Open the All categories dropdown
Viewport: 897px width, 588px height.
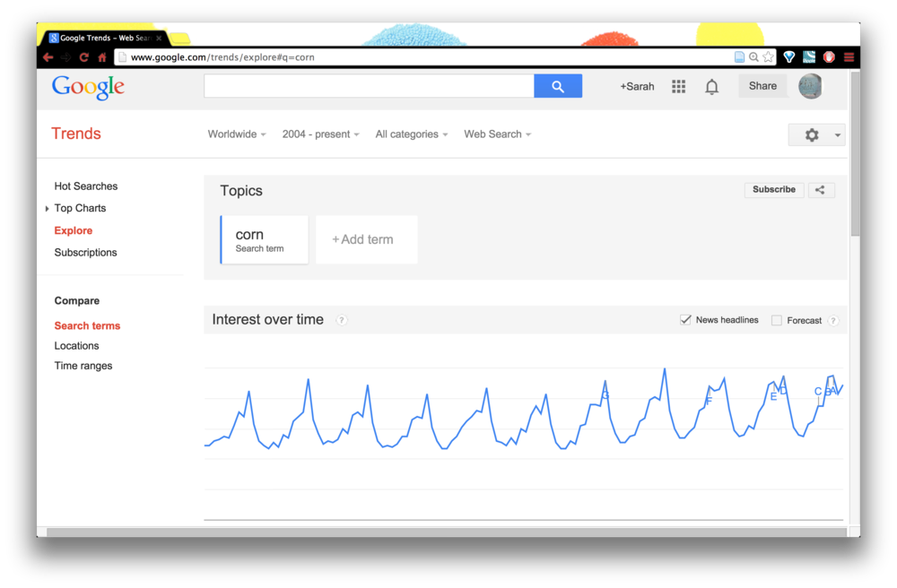pyautogui.click(x=412, y=134)
